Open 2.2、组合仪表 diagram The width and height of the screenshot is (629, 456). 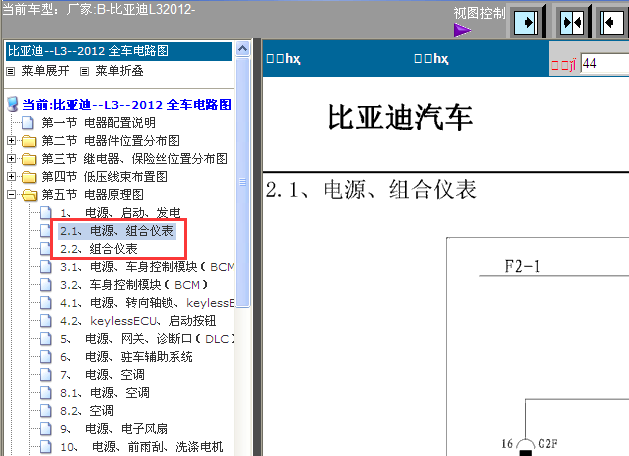pyautogui.click(x=99, y=249)
